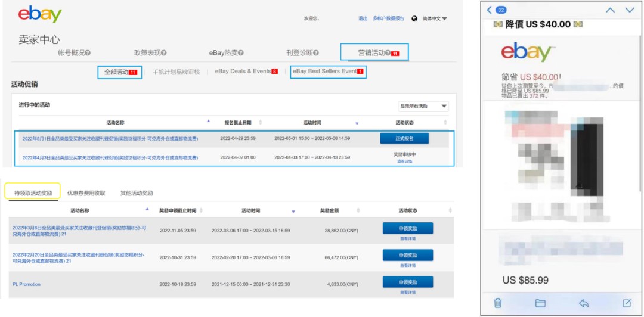Open the 简体中文 language dropdown

(435, 18)
